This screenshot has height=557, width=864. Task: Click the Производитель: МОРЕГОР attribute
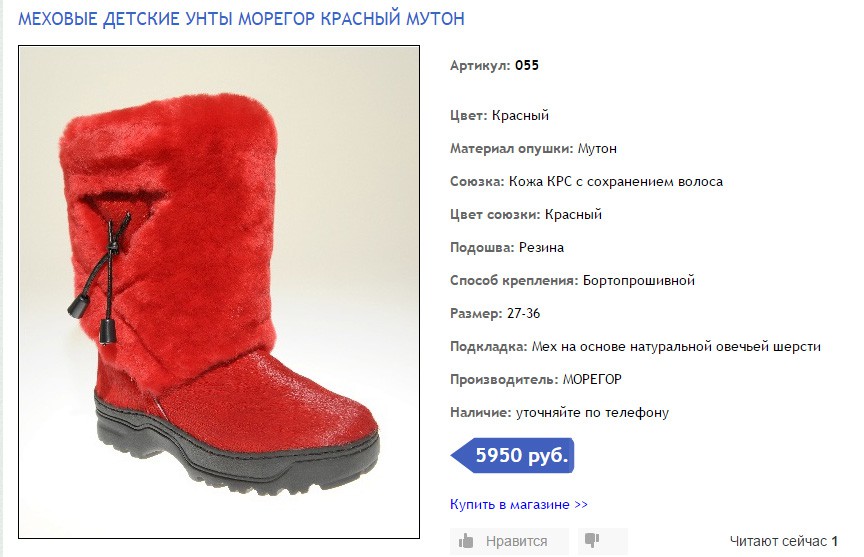pos(536,380)
